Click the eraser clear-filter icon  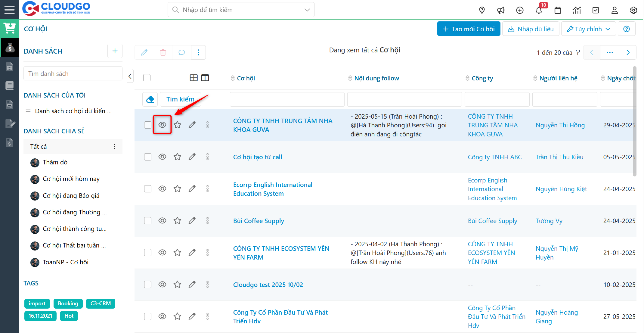(x=150, y=99)
